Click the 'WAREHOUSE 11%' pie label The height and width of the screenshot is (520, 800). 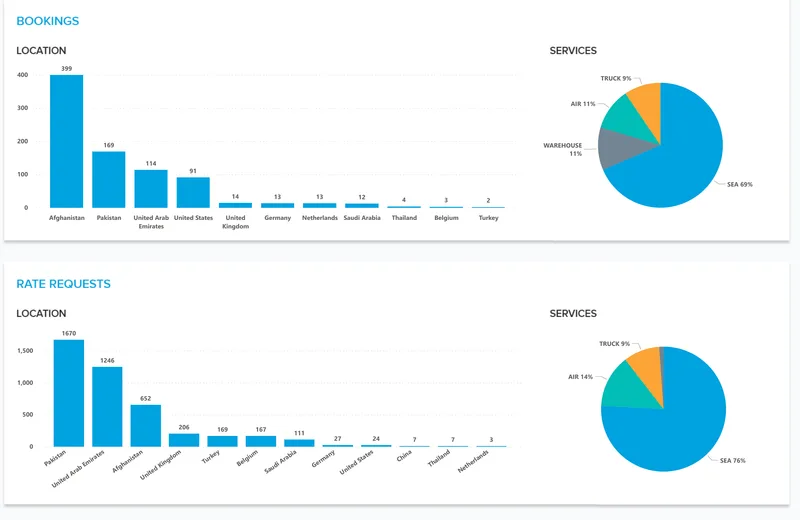(x=563, y=150)
